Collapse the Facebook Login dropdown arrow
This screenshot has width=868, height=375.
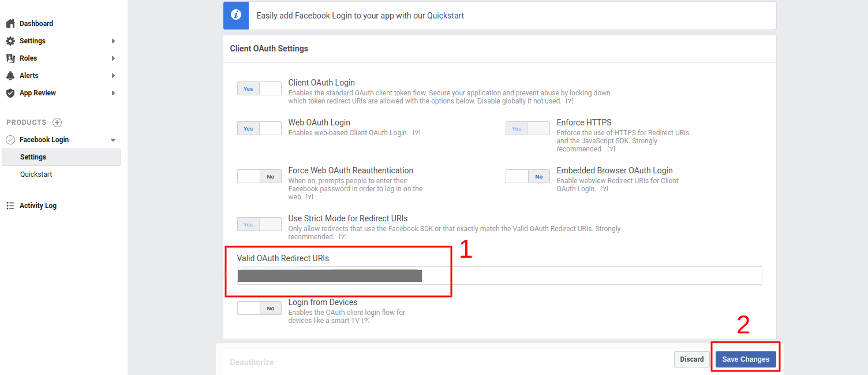tap(113, 140)
